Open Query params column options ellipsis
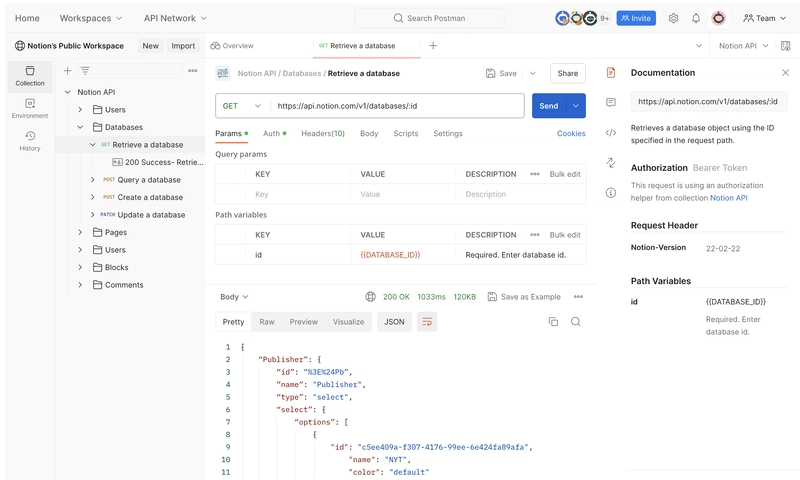 (x=535, y=174)
